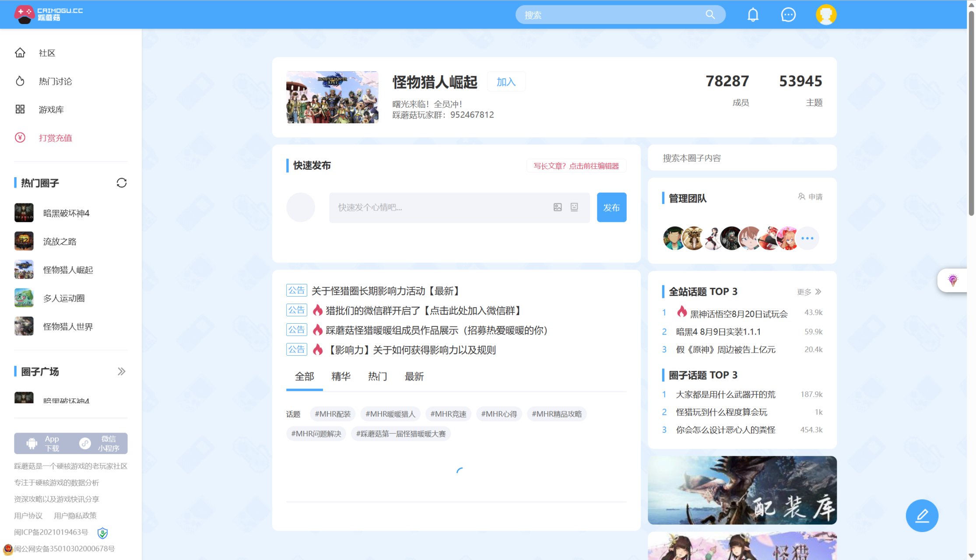Open the messages chat bubble icon
976x560 pixels.
788,15
